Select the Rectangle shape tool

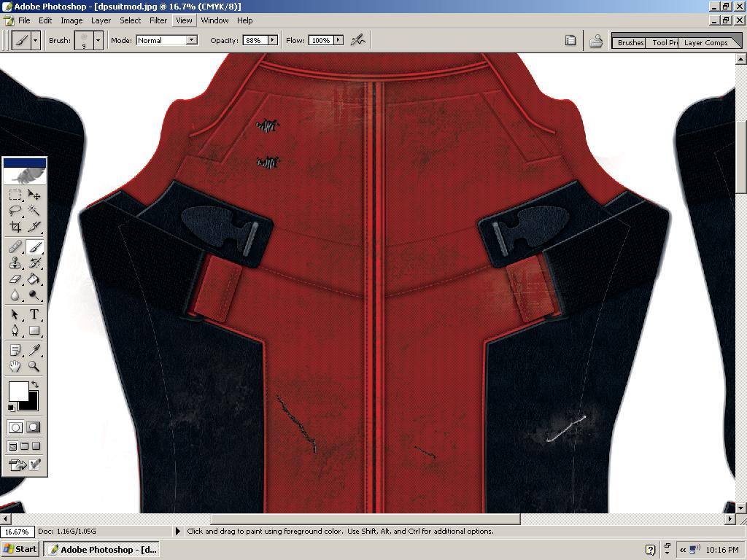tap(34, 330)
